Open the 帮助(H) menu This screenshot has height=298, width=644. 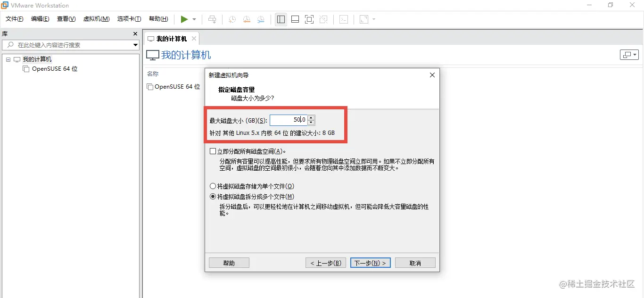(158, 19)
